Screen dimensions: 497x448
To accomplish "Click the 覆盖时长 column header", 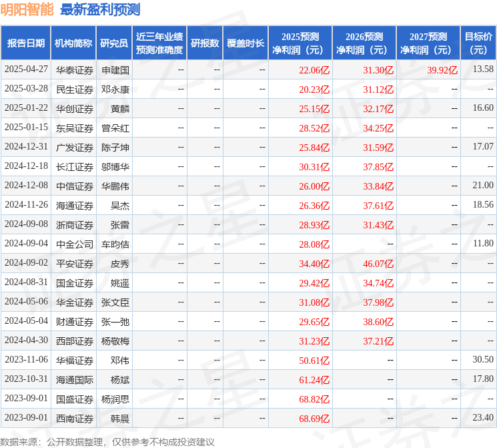I will 245,43.
